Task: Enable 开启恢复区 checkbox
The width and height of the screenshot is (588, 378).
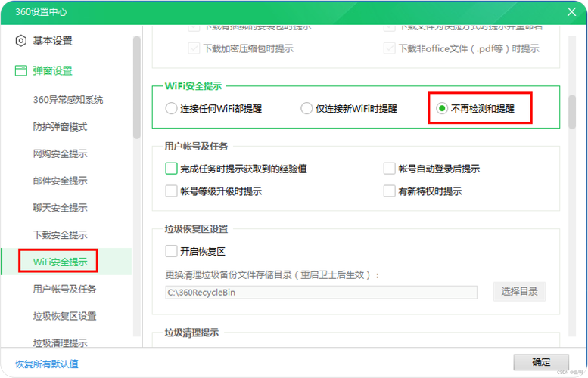Action: click(171, 251)
